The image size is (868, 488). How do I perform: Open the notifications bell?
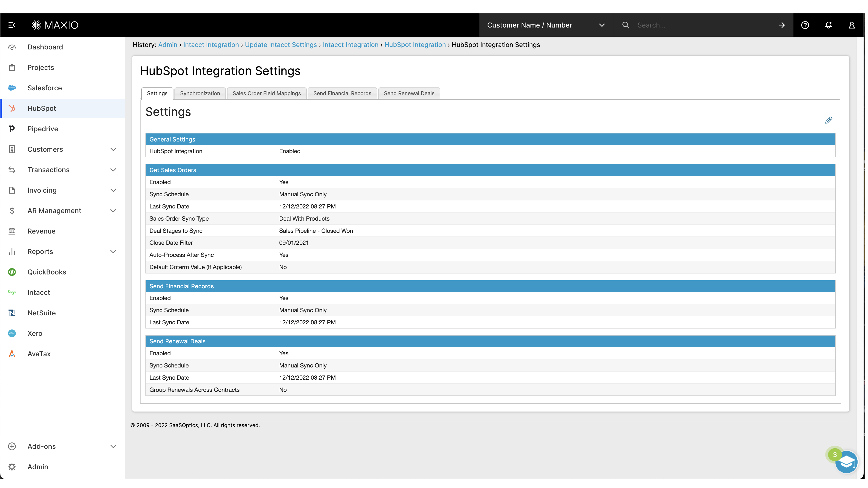829,25
